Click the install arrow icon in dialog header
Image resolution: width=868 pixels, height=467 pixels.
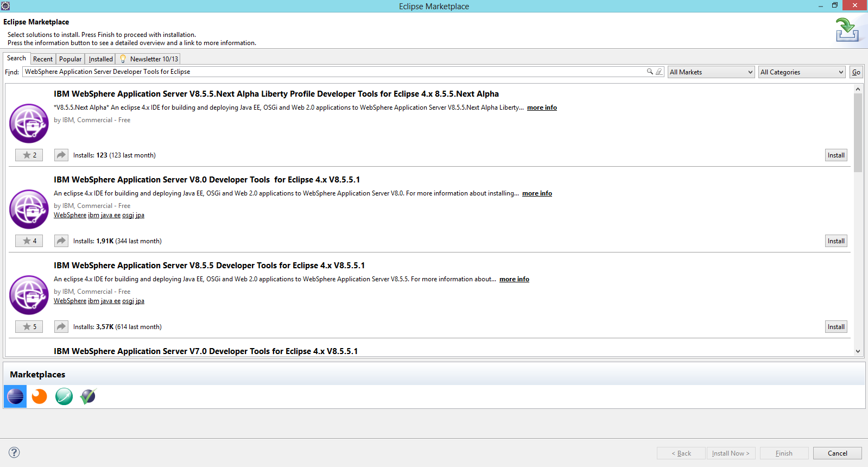847,30
